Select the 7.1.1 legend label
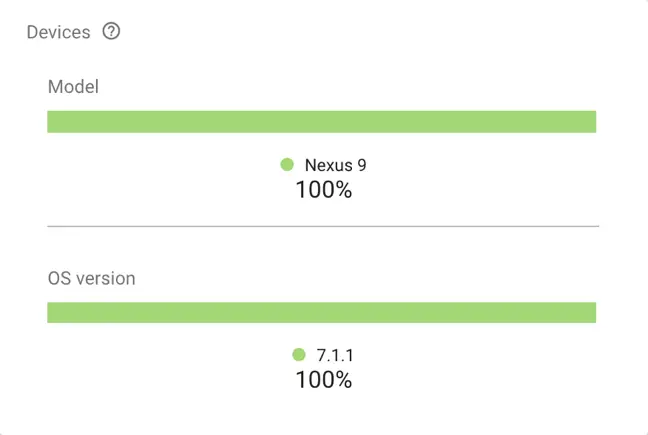 coord(334,355)
